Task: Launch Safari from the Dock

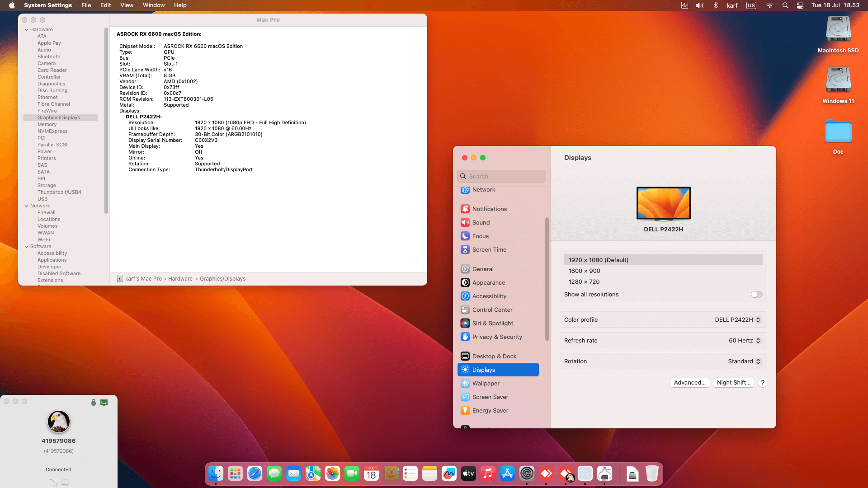Action: pyautogui.click(x=255, y=474)
